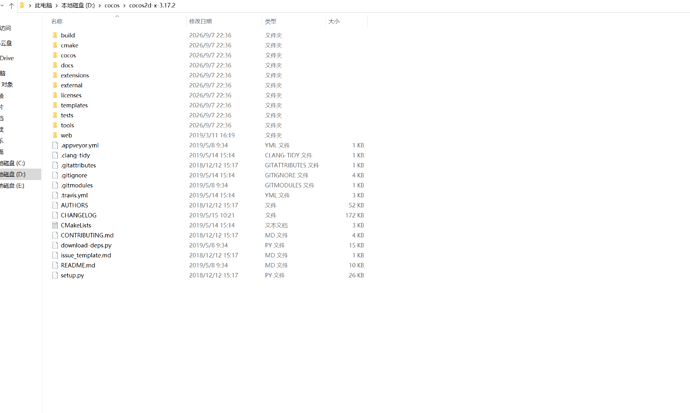Go to 此电脑 in address breadcrumb
The height and width of the screenshot is (413, 690).
click(43, 6)
